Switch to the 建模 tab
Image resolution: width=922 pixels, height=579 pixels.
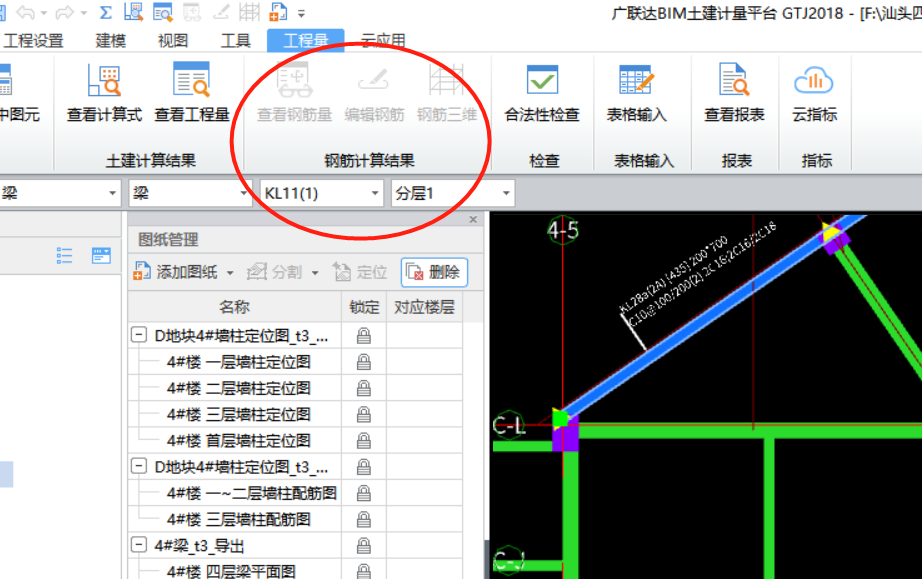111,41
